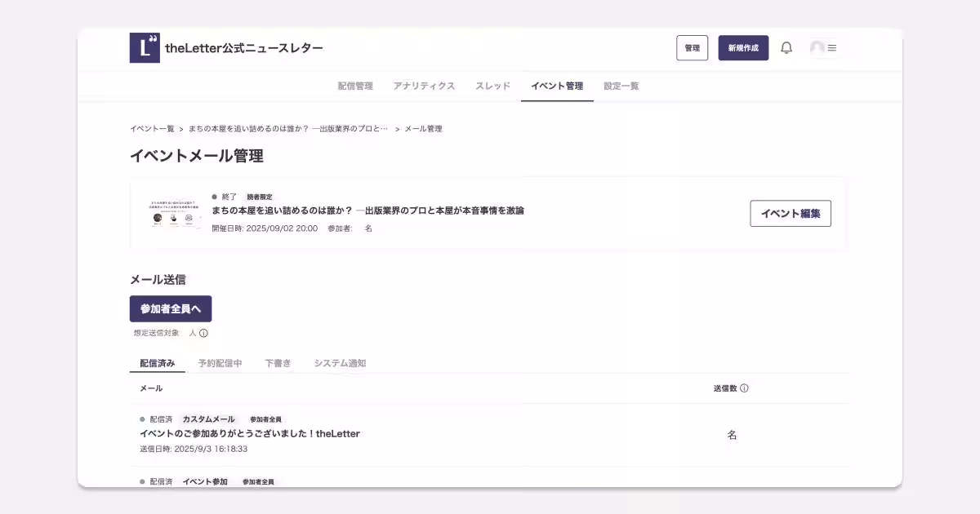
Task: Switch to the 配信管理 tab
Action: pos(357,86)
